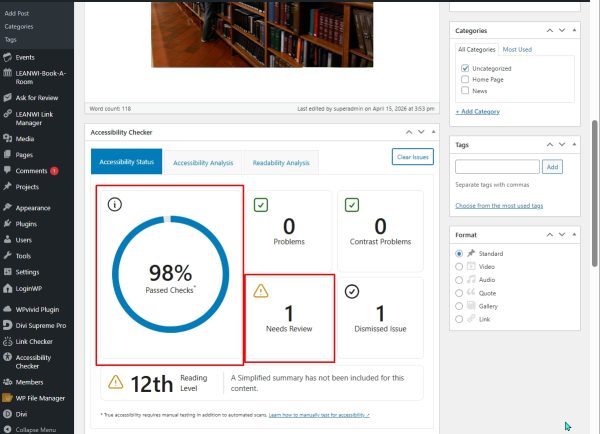Switch to Readability Analysis tab

coord(281,163)
